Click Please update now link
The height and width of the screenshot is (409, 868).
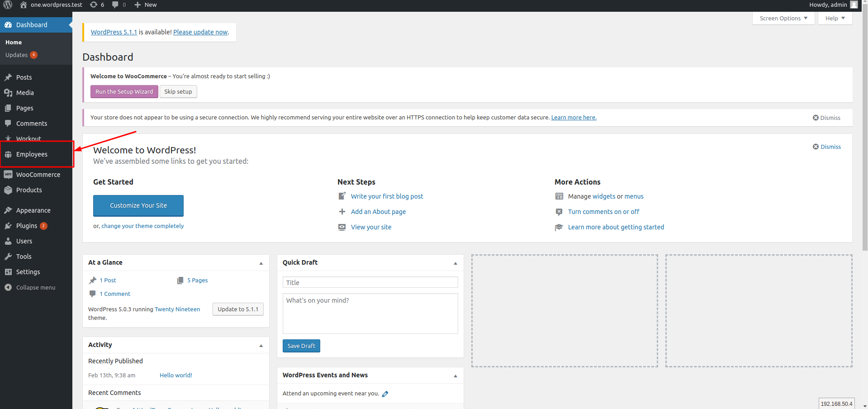coord(200,32)
